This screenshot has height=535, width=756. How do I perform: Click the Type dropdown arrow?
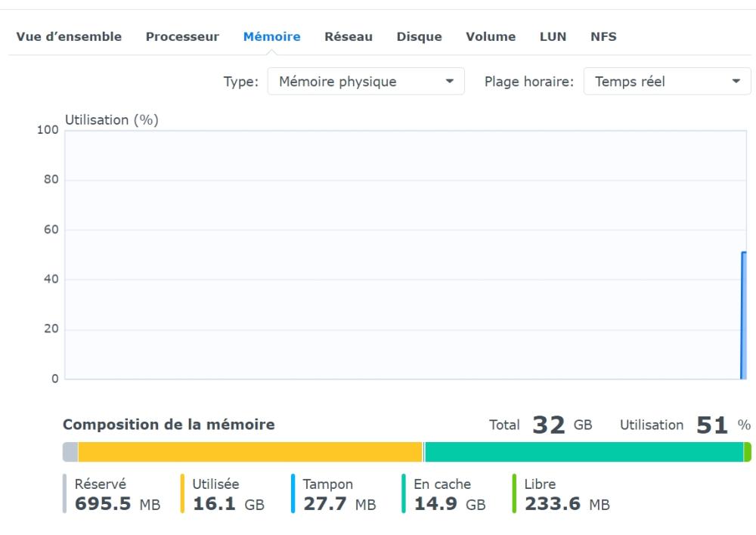point(450,82)
